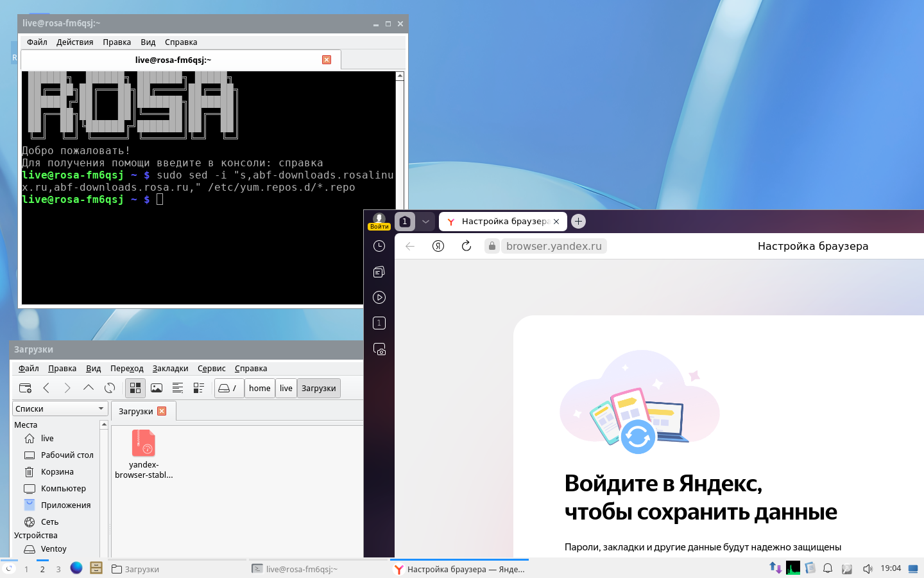Take a screenshot using the sidebar camera icon
Viewport: 924px width, 578px height.
(x=379, y=349)
